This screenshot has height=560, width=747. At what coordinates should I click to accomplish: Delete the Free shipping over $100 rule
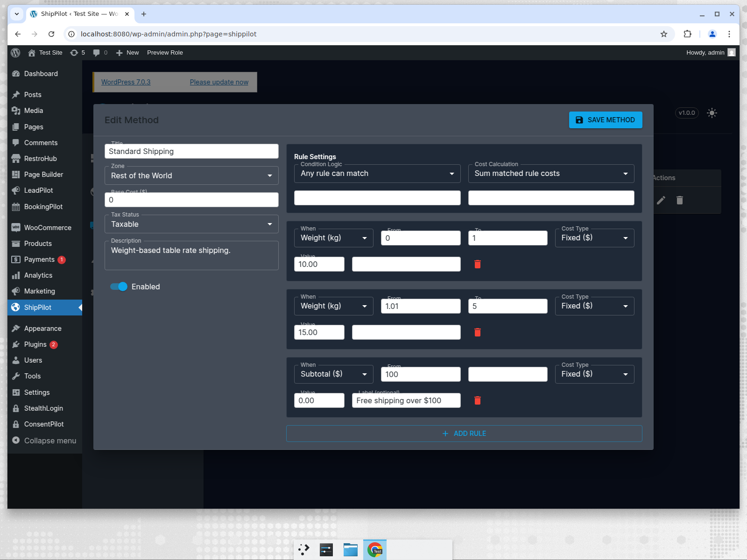coord(478,400)
